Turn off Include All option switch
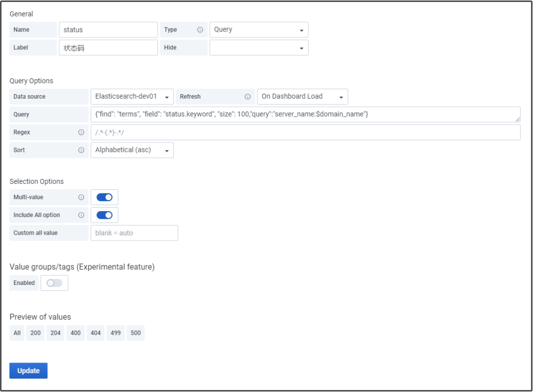The height and width of the screenshot is (392, 533). (105, 215)
